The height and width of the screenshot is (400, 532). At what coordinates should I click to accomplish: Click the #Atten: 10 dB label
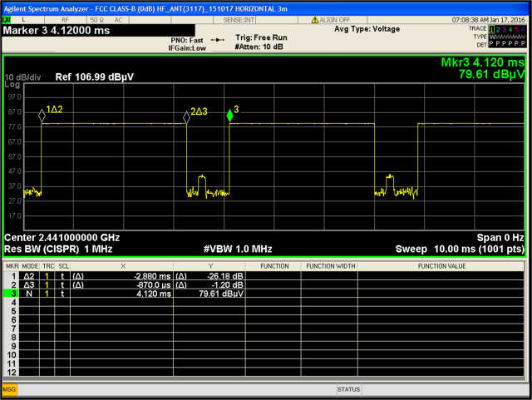259,47
